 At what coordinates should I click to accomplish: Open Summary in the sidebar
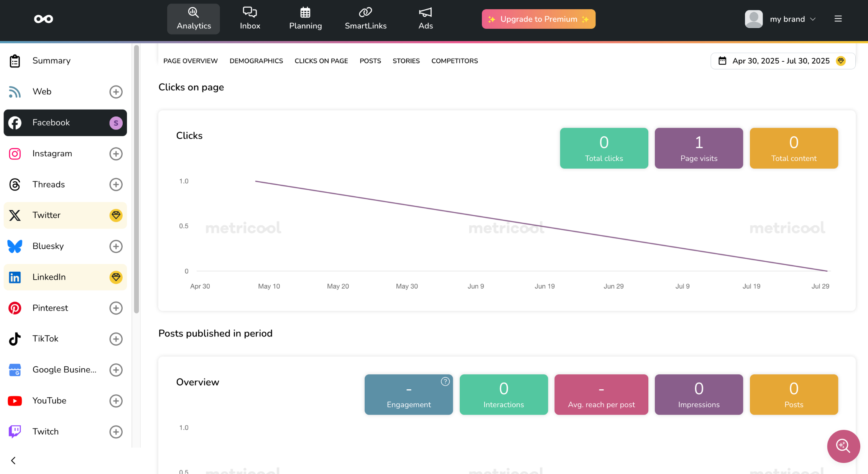[x=65, y=61]
